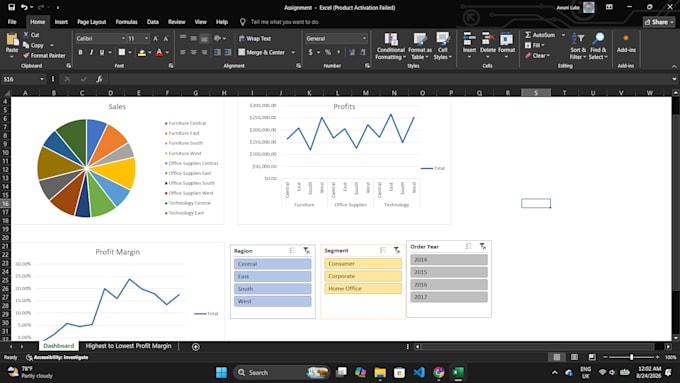680x383 pixels.
Task: Click the Paste clipboard icon
Action: coord(12,40)
